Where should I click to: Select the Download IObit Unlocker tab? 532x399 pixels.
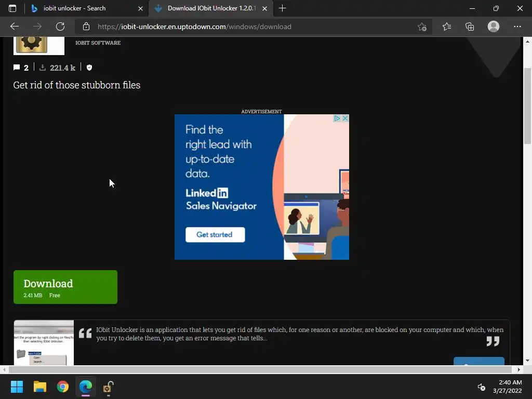tap(212, 8)
